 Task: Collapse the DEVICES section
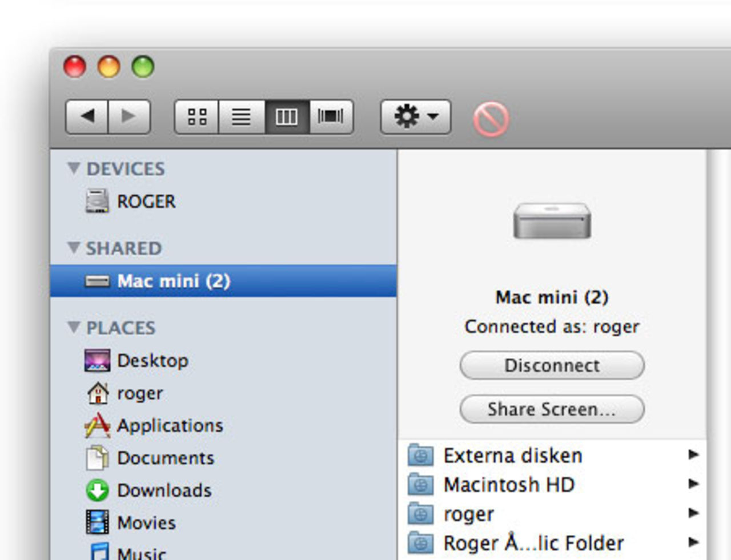74,168
